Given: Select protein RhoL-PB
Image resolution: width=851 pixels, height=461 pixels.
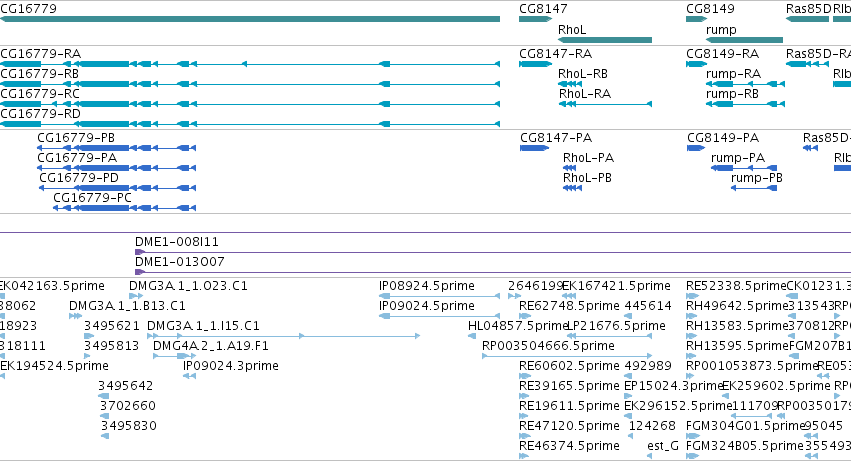Looking at the screenshot, I should tap(573, 188).
